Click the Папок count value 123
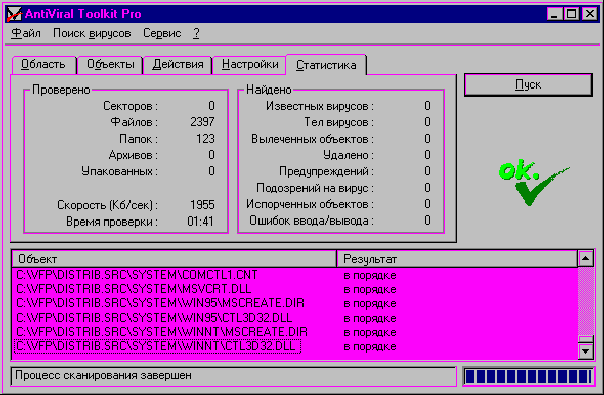 click(x=205, y=139)
